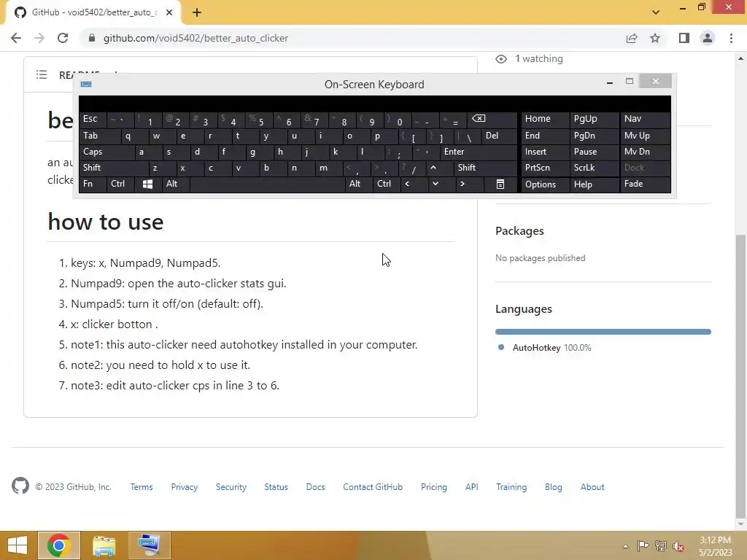Click the 1 watching link
This screenshot has width=747, height=560.
click(x=538, y=58)
